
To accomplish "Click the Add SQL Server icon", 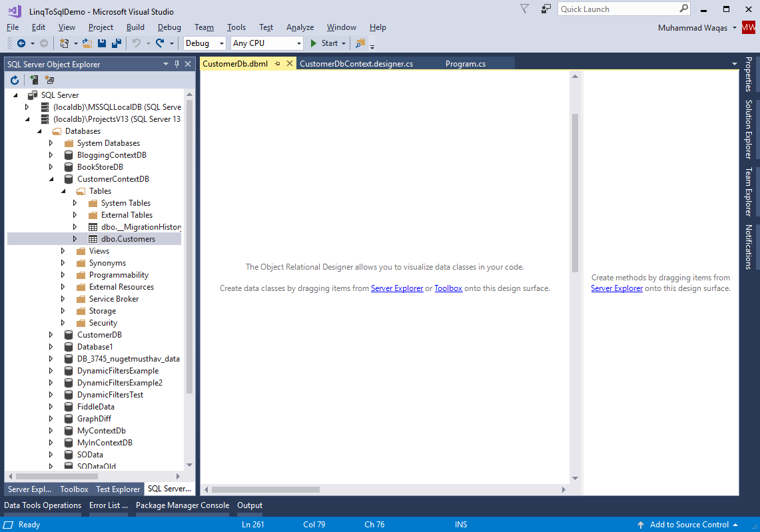I will [x=34, y=80].
